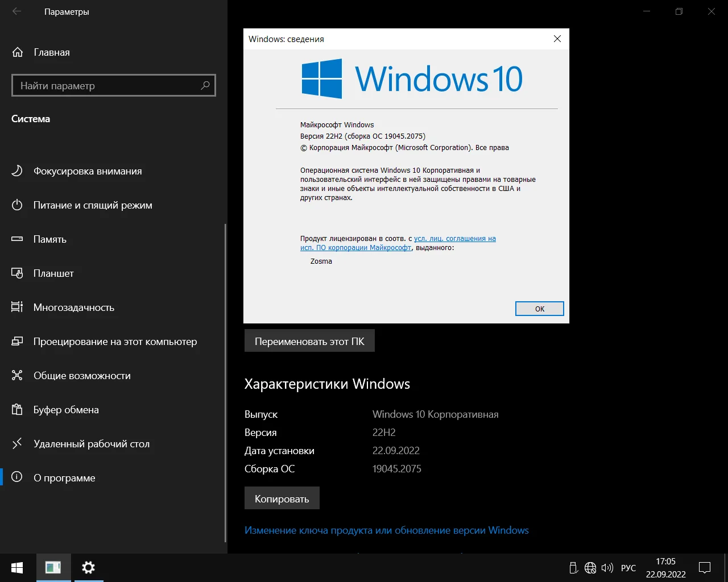Click the install date 22.09.2022
The height and width of the screenshot is (582, 728).
[396, 451]
